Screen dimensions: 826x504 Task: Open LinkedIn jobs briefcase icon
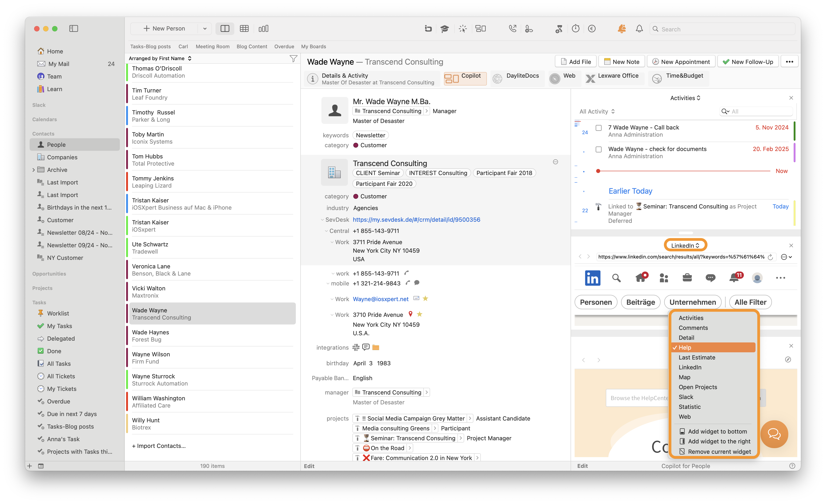coord(687,278)
